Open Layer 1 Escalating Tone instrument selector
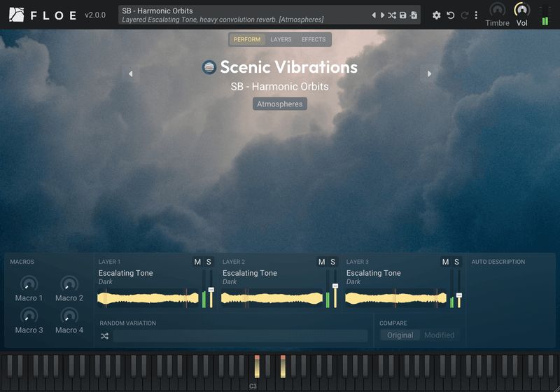 (126, 273)
